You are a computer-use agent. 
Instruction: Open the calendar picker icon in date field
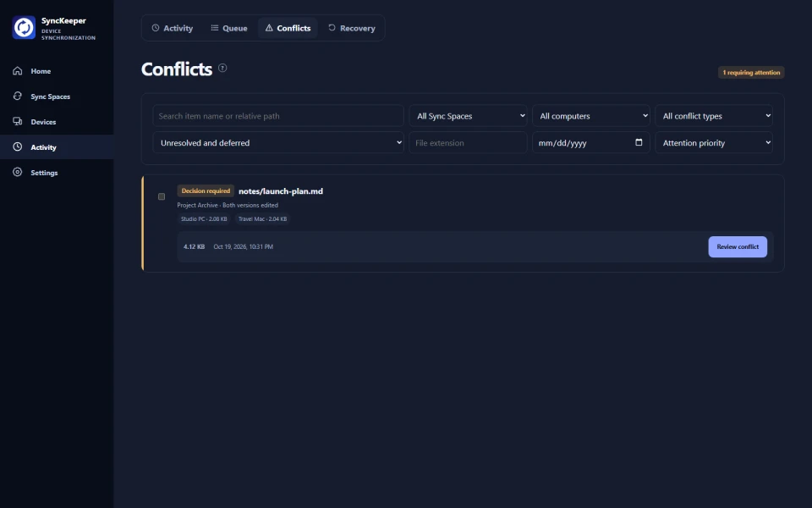coord(639,142)
